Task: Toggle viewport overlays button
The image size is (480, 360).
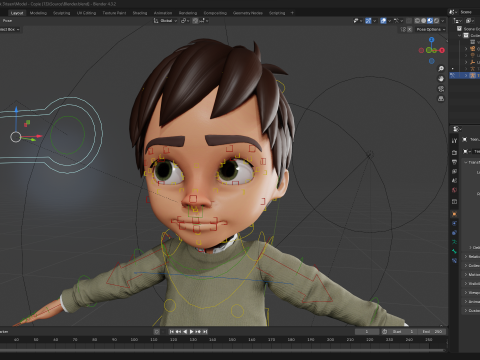Action: click(x=383, y=21)
